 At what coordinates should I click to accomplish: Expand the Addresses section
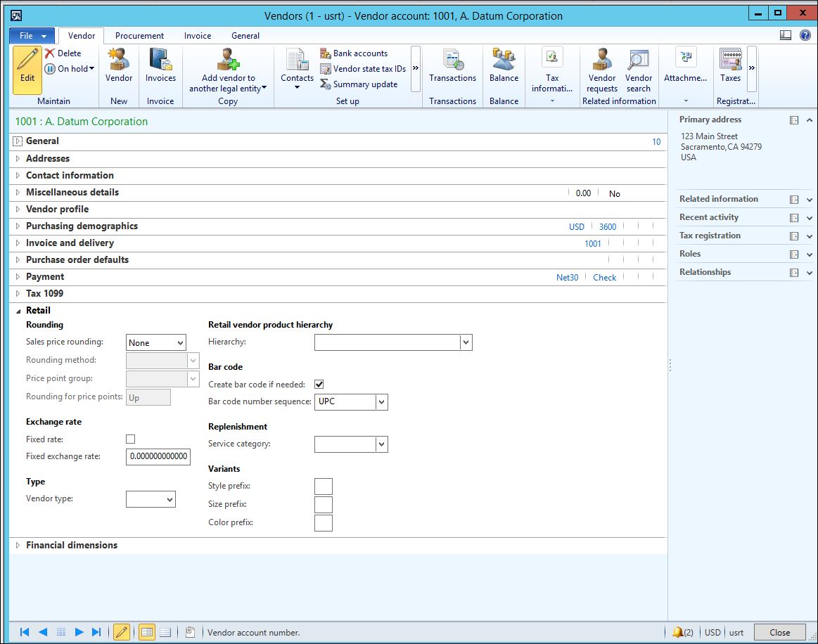[x=48, y=159]
